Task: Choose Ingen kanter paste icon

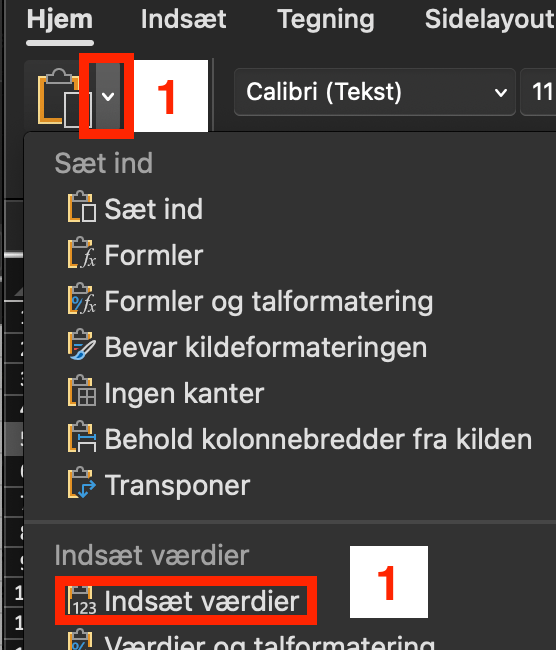Action: [x=82, y=391]
